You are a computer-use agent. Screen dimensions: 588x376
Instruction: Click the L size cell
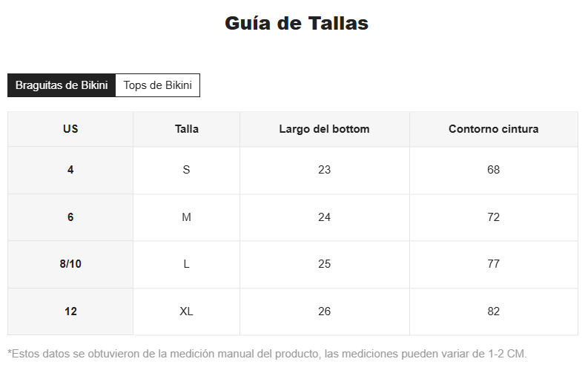point(186,264)
